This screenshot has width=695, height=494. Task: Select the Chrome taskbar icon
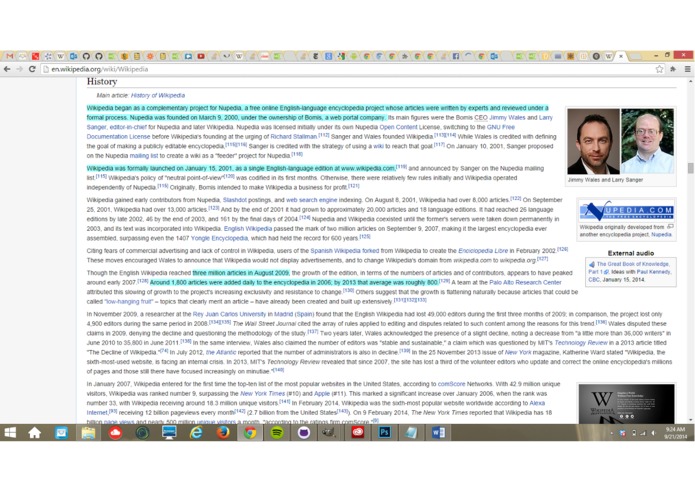250,432
